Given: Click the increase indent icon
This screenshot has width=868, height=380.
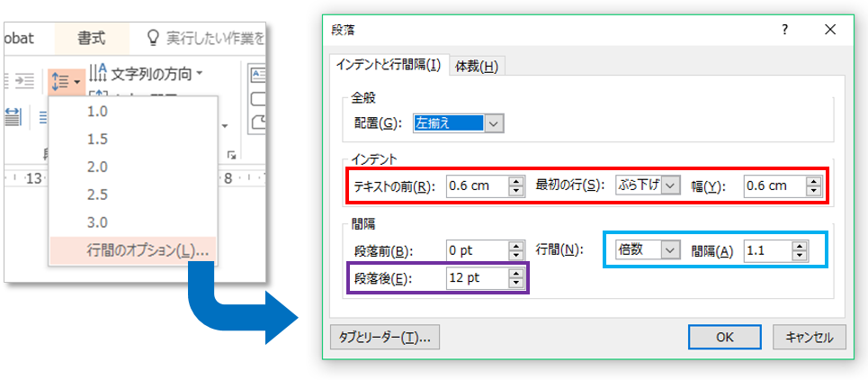Looking at the screenshot, I should tap(25, 81).
